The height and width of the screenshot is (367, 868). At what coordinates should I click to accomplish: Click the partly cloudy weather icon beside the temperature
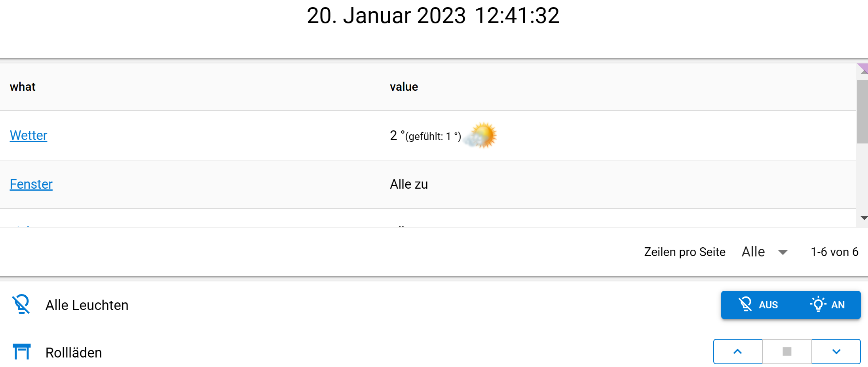coord(480,135)
